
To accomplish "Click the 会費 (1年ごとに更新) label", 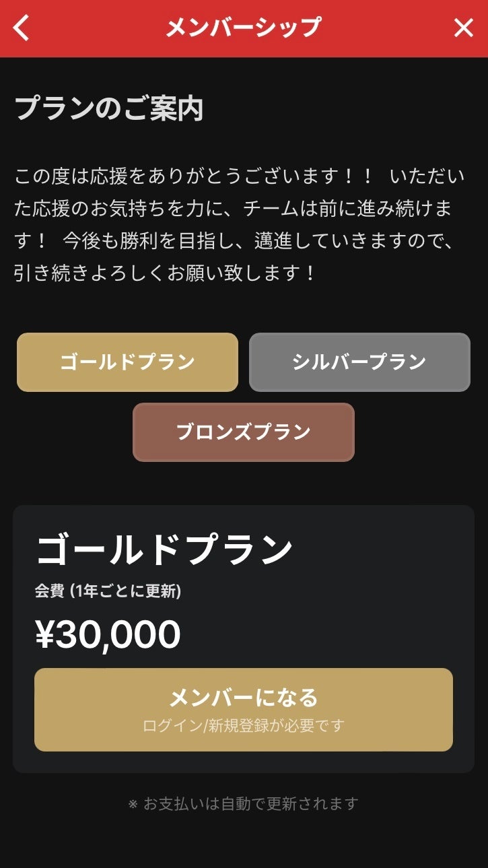I will 108,591.
